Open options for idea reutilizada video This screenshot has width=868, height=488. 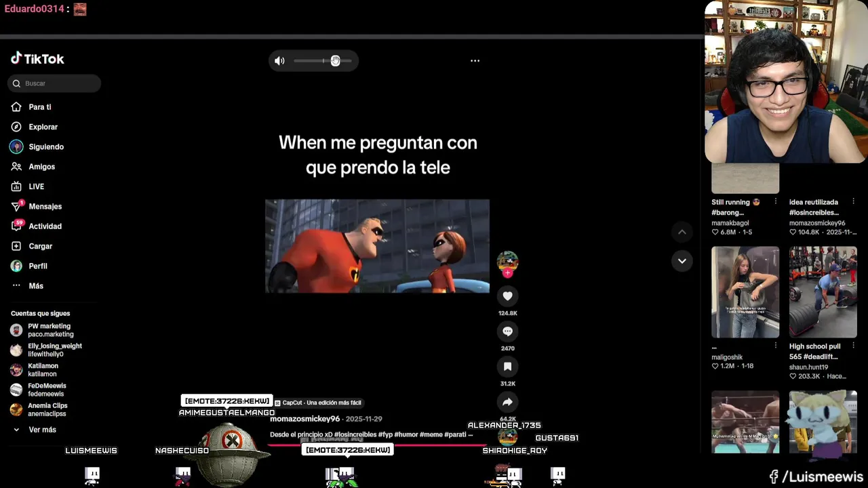point(853,202)
